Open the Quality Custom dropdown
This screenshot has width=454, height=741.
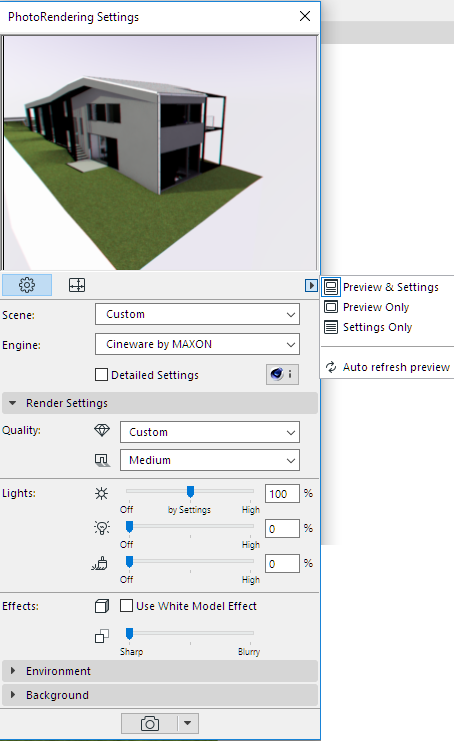click(x=210, y=432)
